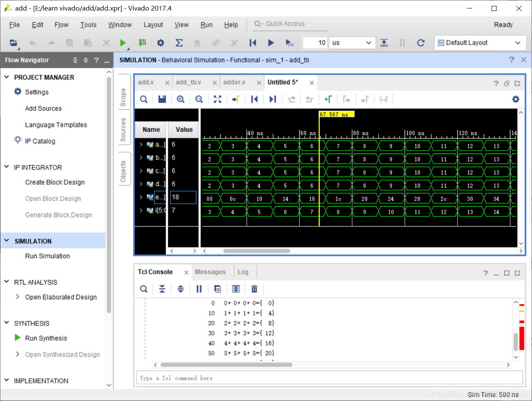Click the Relaunch Simulation circular arrow icon
The width and height of the screenshot is (532, 401).
tap(420, 43)
